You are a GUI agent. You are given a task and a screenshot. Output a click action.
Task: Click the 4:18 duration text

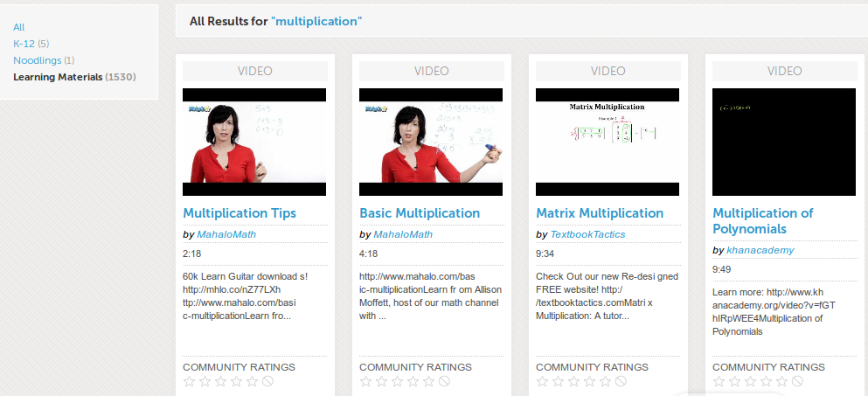[x=368, y=254]
